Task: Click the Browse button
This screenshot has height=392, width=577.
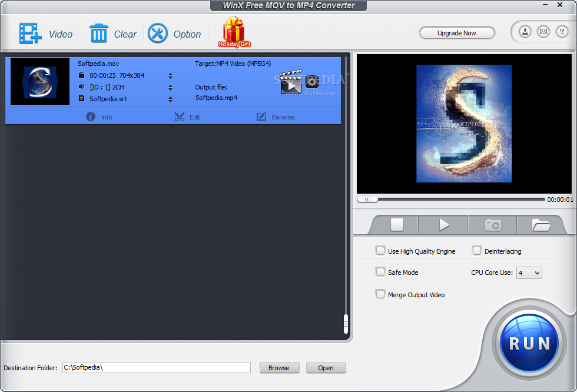Action: coord(279,368)
